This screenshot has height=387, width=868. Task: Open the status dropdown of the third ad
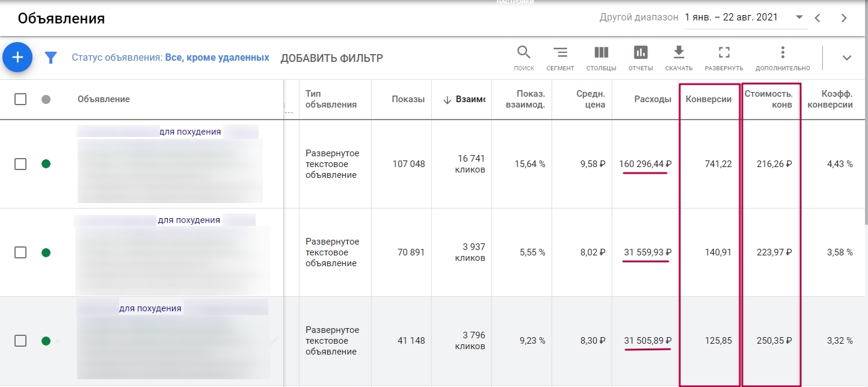click(58, 341)
